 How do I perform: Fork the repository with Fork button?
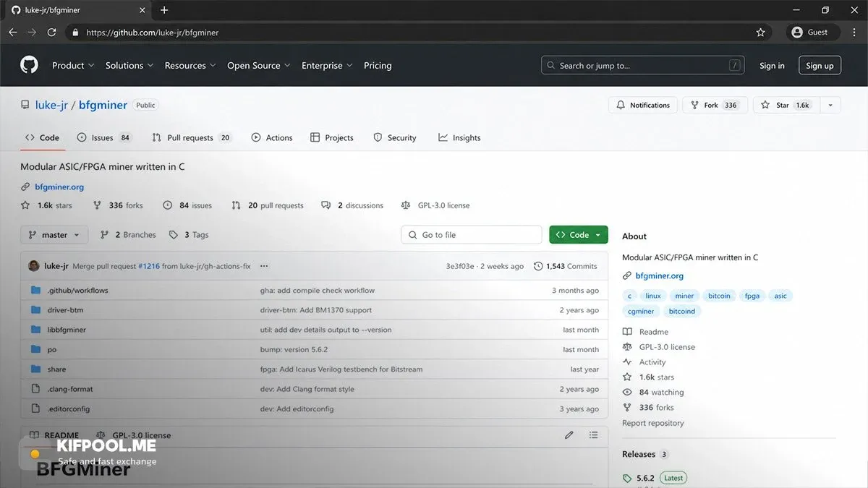pyautogui.click(x=714, y=105)
